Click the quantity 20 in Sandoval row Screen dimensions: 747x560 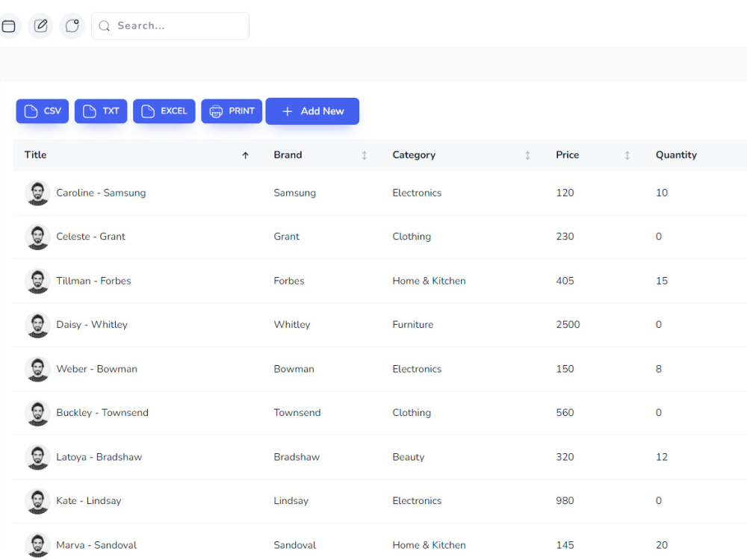point(662,545)
